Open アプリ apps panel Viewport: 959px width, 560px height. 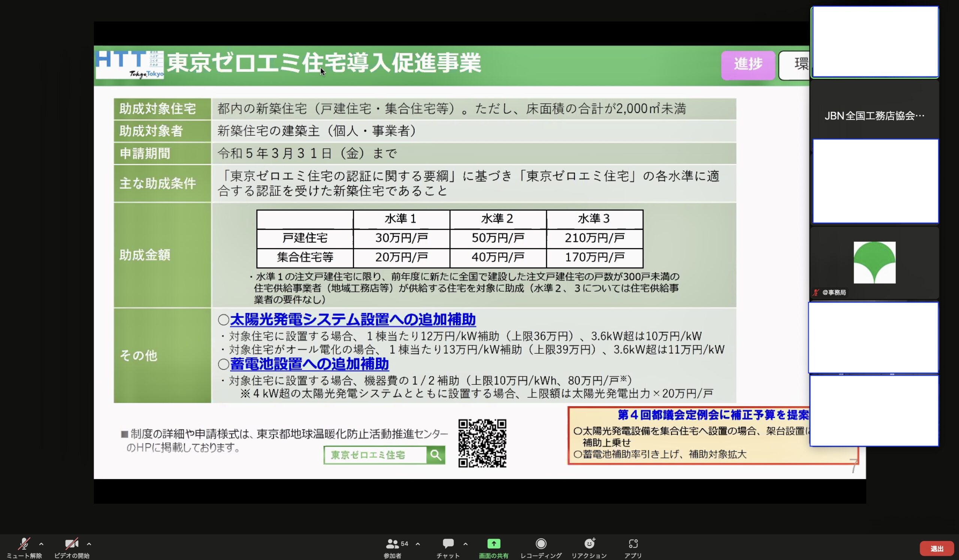point(633,548)
